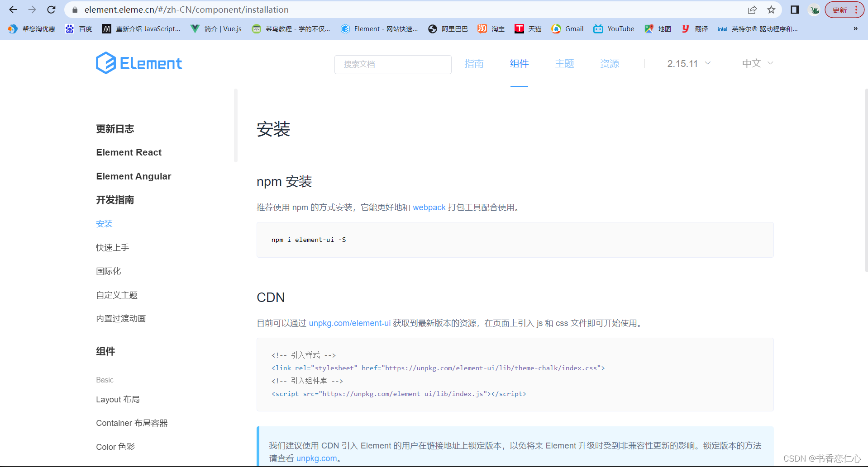868x467 pixels.
Task: Open 英特尔 驱动程序 bookmark
Action: click(758, 29)
